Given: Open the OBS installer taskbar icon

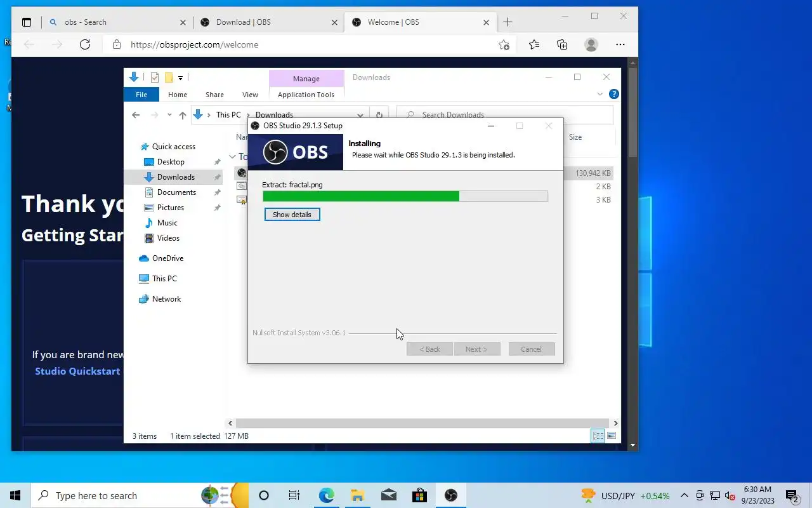Looking at the screenshot, I should [x=451, y=495].
